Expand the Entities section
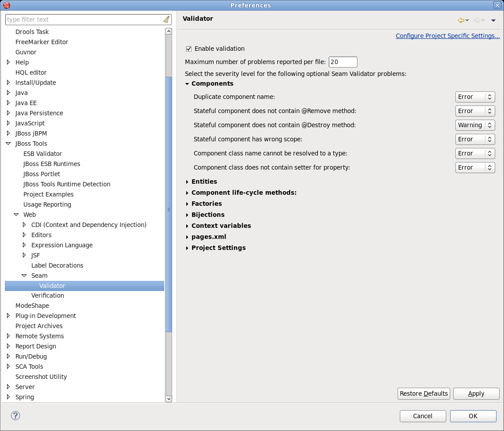The image size is (504, 431). [x=204, y=181]
